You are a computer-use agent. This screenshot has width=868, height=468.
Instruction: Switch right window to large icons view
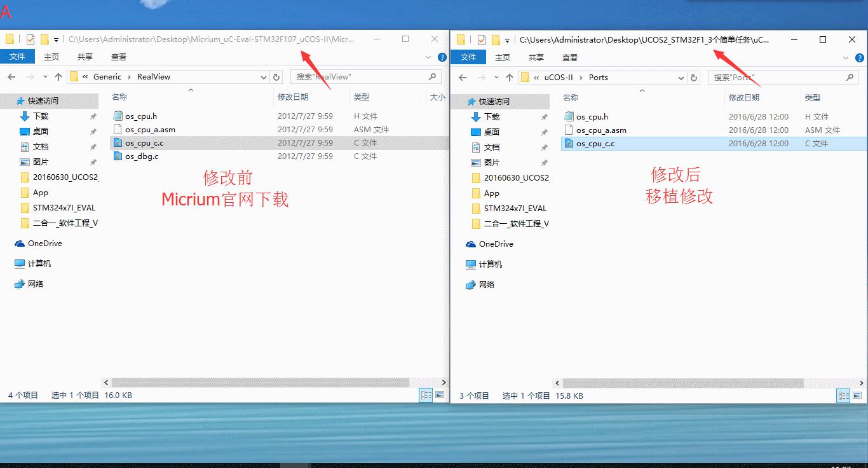[858, 396]
